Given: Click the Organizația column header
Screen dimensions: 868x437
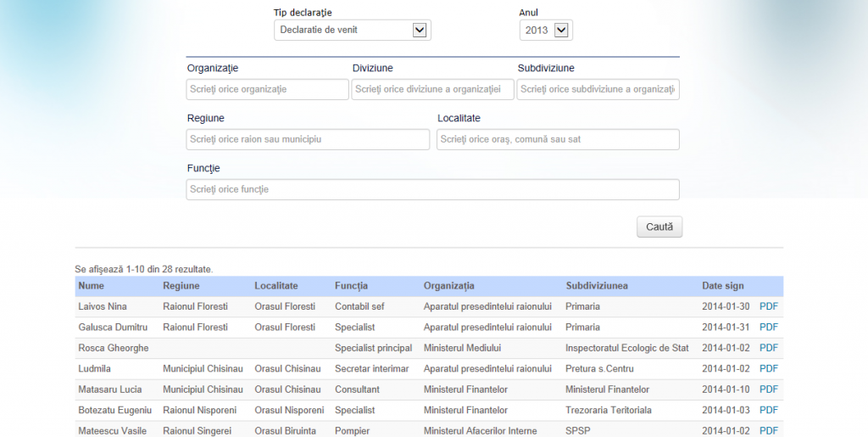Looking at the screenshot, I should coord(449,286).
